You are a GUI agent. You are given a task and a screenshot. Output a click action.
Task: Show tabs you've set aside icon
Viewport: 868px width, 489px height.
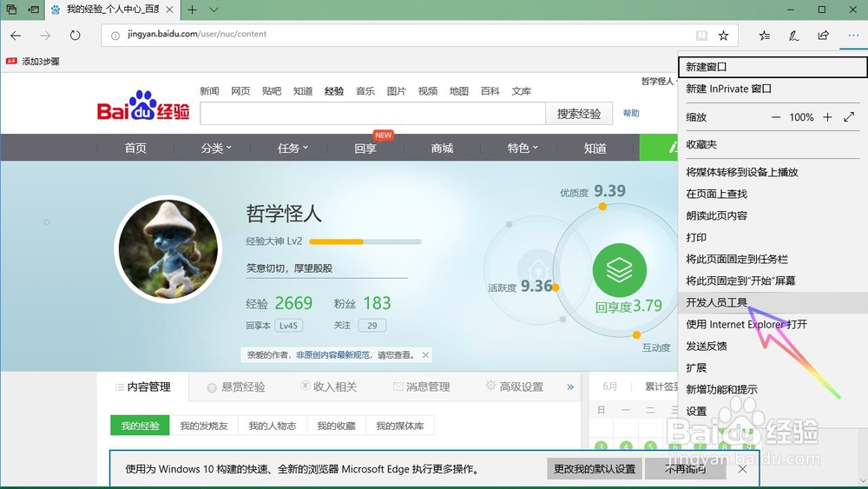point(11,10)
